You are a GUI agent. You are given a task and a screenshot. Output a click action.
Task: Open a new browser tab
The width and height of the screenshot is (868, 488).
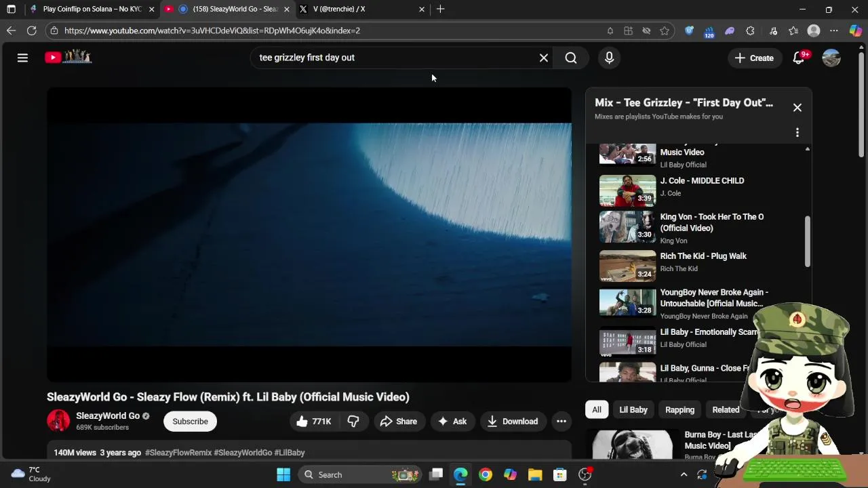(x=440, y=9)
